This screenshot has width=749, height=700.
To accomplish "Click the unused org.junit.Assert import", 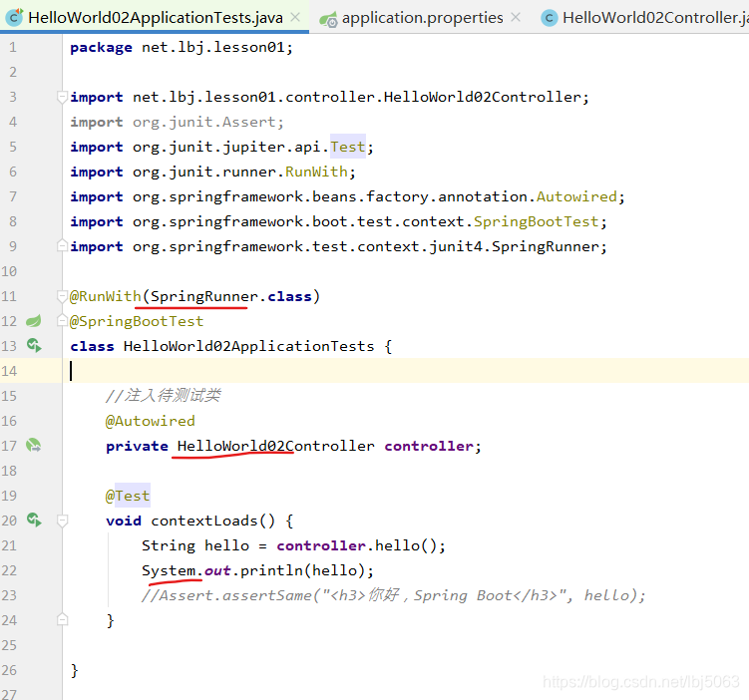I will pos(178,123).
